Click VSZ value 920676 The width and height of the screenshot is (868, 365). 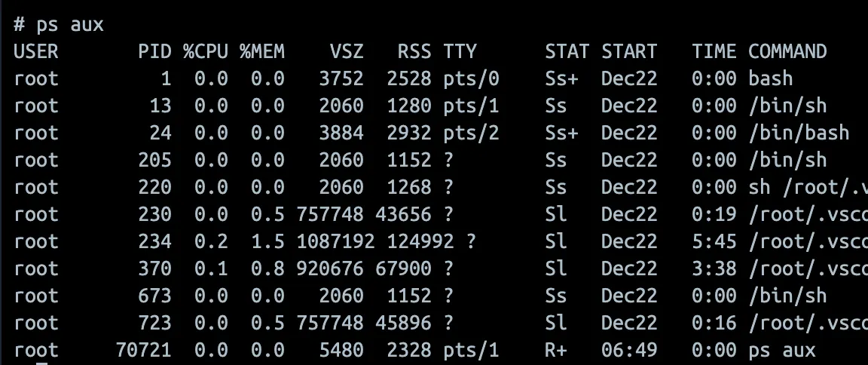click(330, 268)
